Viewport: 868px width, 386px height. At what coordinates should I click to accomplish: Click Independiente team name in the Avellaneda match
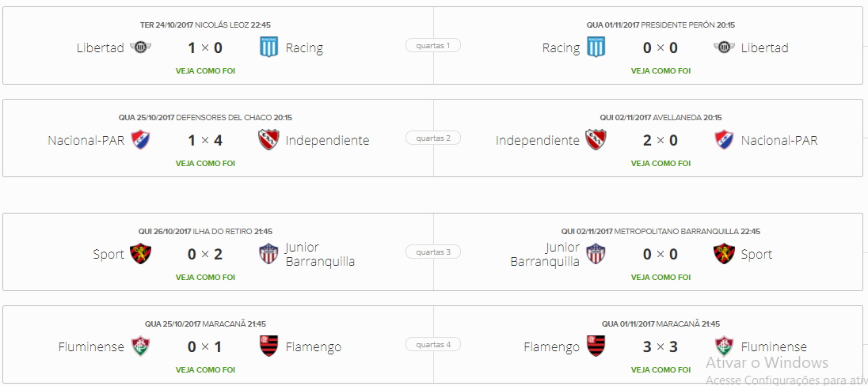click(x=538, y=141)
